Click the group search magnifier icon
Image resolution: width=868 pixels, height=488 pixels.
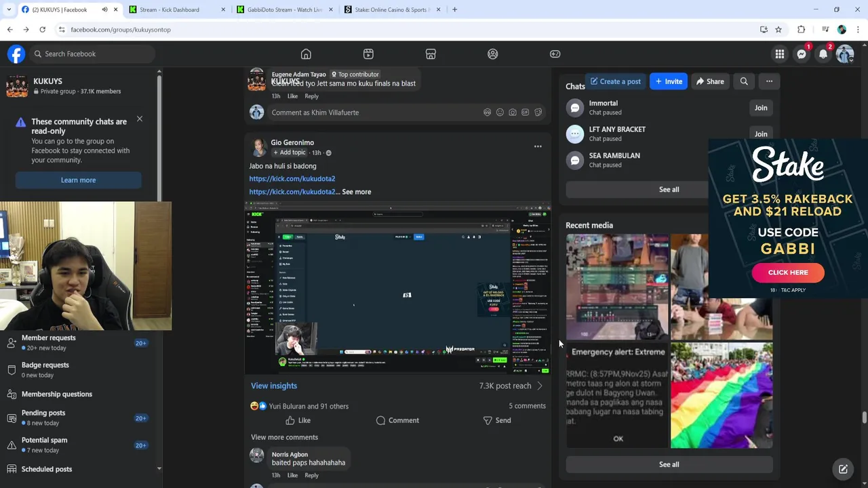[x=744, y=81]
